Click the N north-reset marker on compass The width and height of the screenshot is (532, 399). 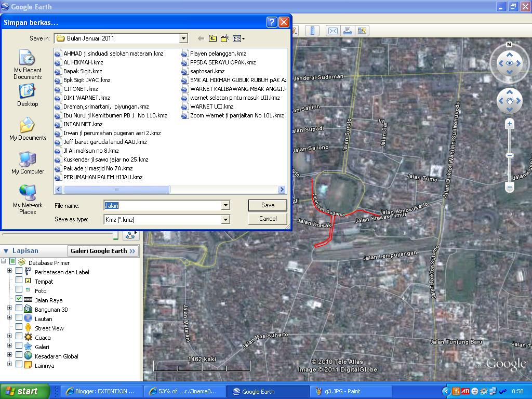(509, 45)
